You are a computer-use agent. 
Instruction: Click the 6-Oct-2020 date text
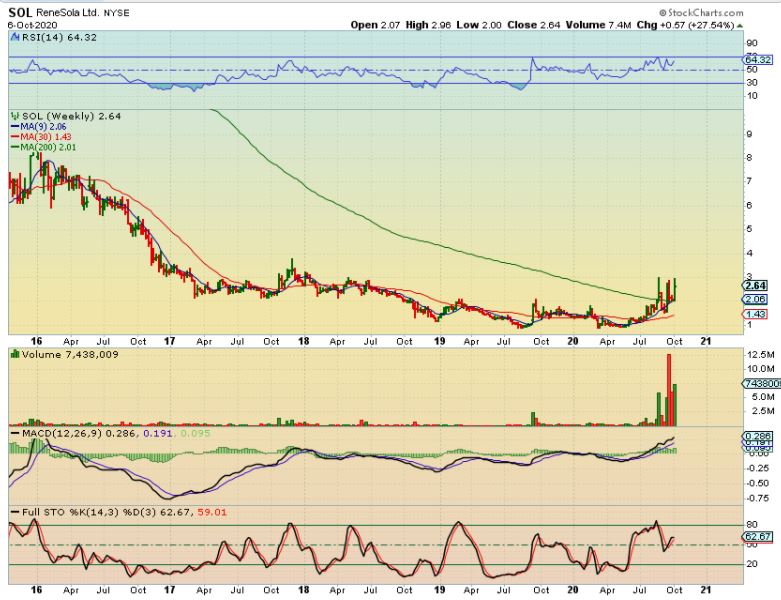coord(32,25)
